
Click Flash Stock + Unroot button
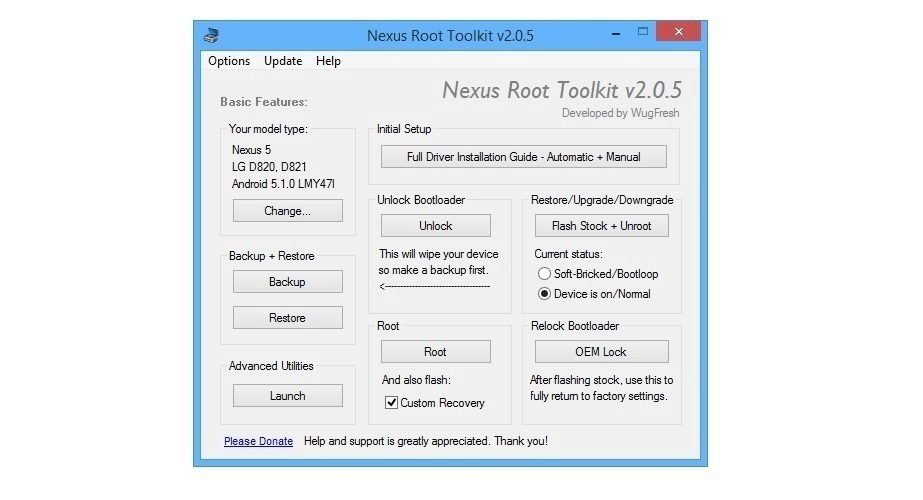602,226
